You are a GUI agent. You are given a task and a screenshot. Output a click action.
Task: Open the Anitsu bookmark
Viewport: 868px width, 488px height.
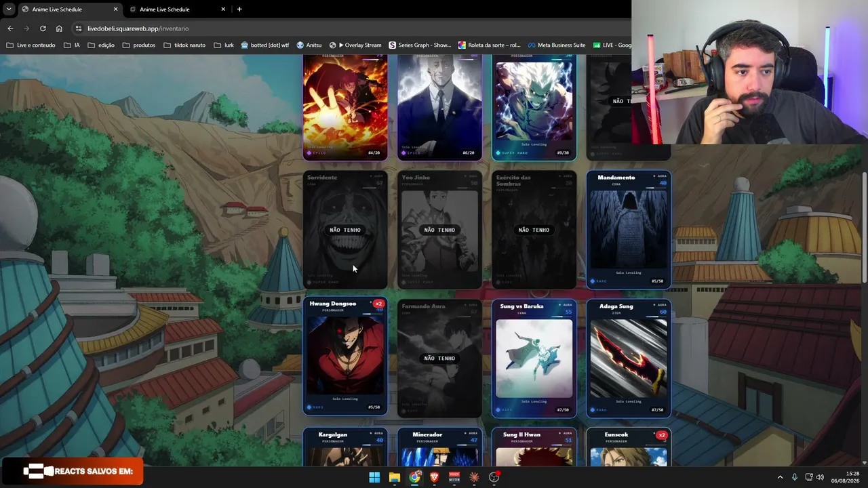(x=309, y=45)
